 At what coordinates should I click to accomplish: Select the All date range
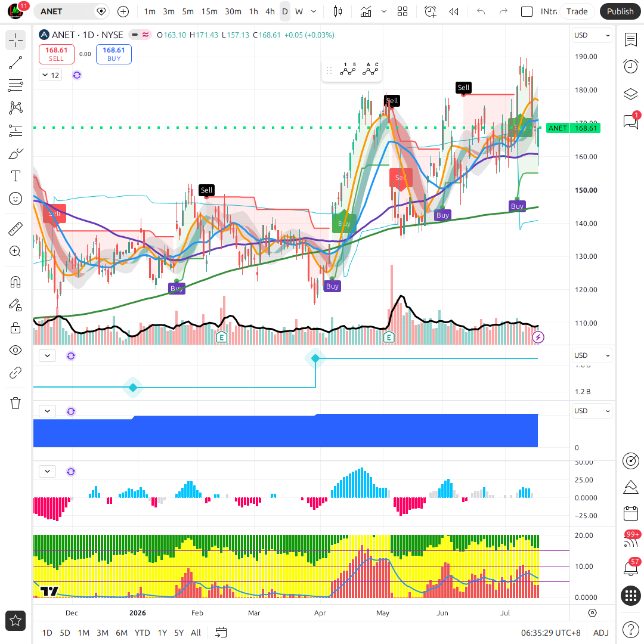(196, 633)
